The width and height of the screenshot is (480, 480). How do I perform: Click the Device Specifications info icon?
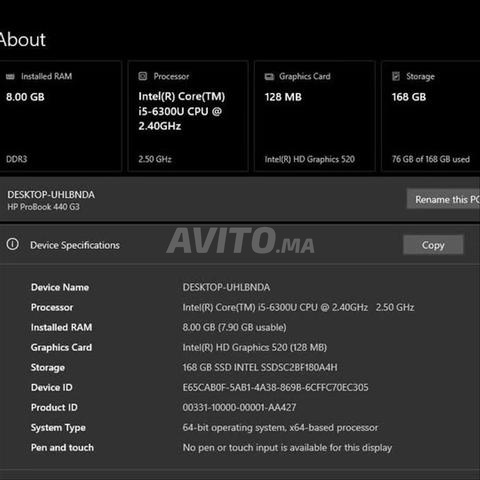[x=13, y=244]
